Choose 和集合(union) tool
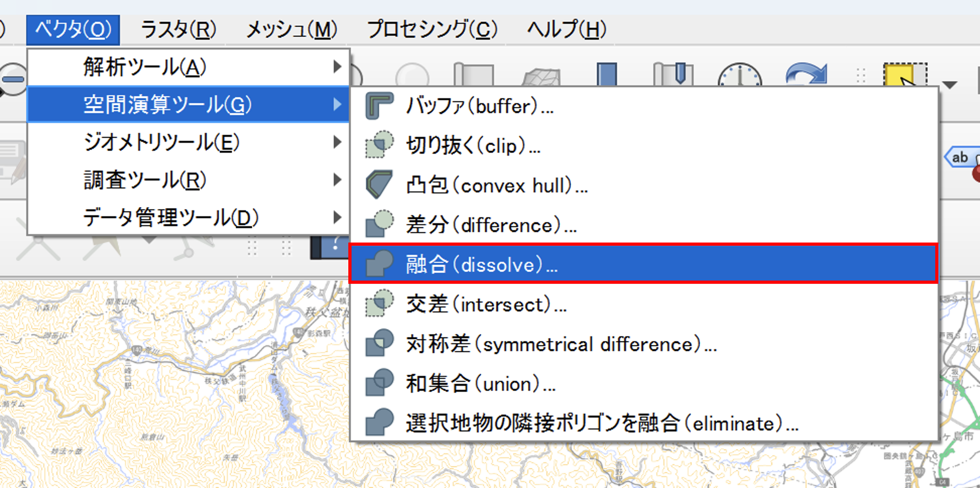 click(644, 383)
